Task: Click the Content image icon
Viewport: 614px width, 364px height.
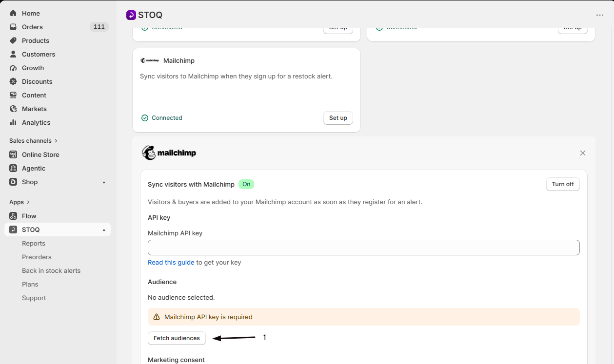Action: tap(13, 95)
